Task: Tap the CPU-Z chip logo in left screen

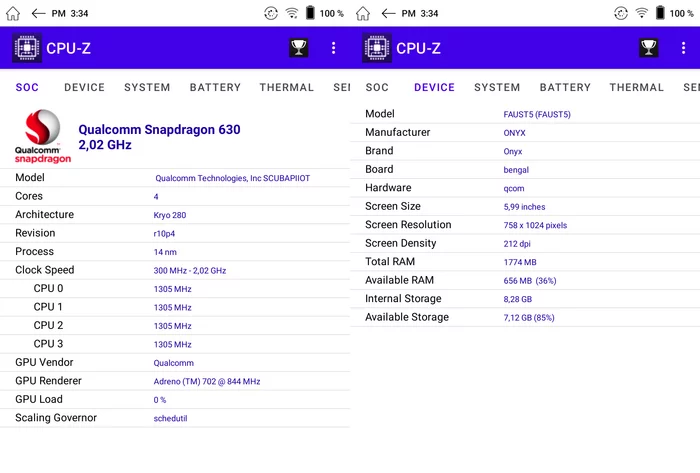Action: pyautogui.click(x=27, y=47)
